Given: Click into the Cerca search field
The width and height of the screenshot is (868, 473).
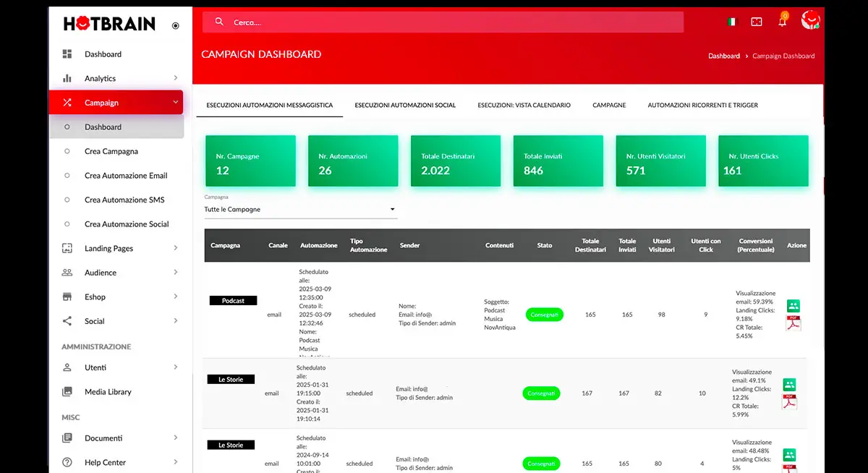Looking at the screenshot, I should (448, 22).
